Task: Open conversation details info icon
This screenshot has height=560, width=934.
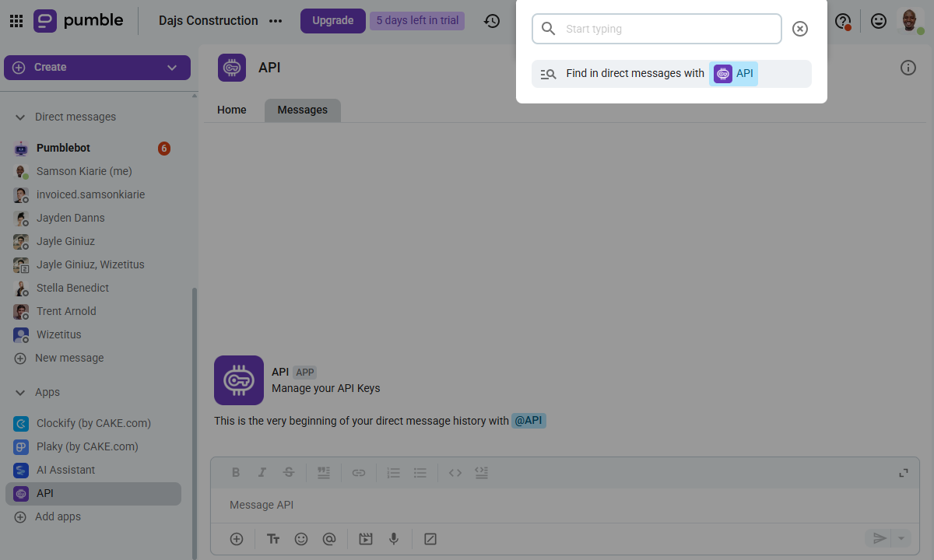Action: tap(908, 68)
